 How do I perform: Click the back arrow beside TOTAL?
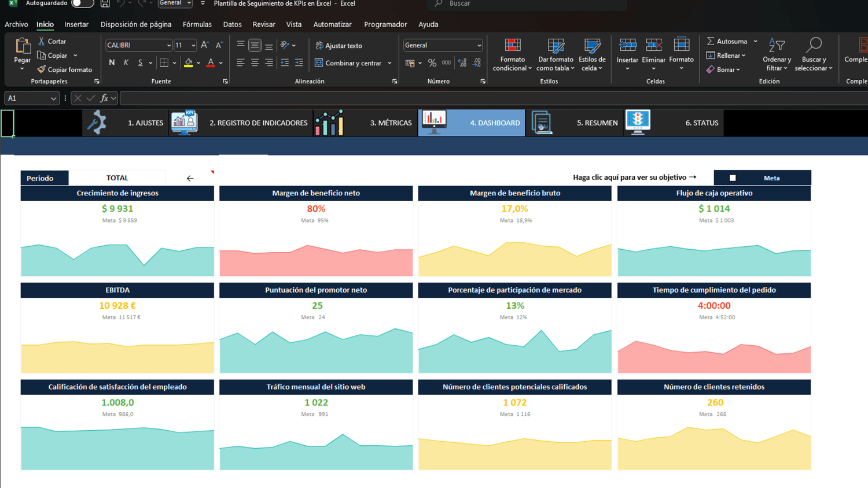(190, 179)
